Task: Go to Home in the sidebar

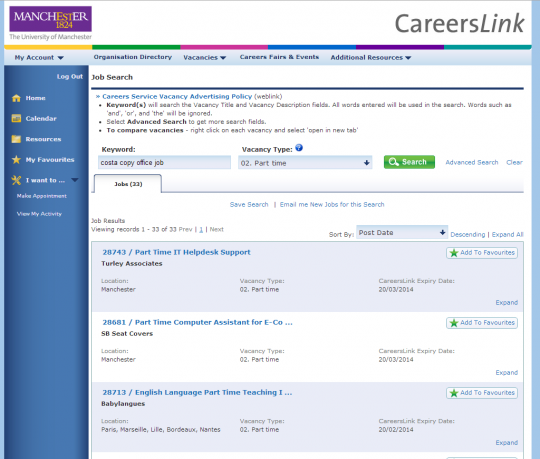Action: tap(35, 98)
